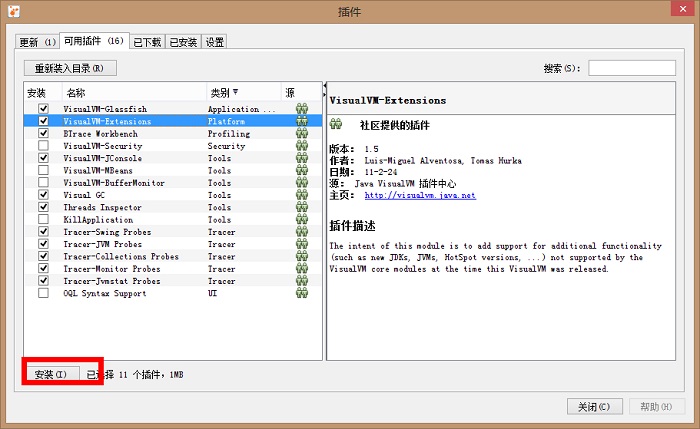
Task: Select the Tracer-JVM Probes plugin name
Action: click(x=102, y=244)
